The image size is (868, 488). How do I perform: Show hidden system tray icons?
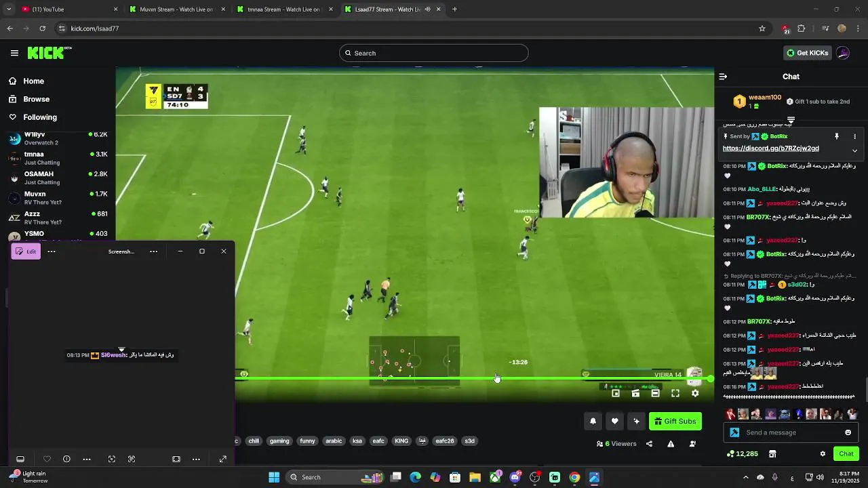[x=745, y=477]
